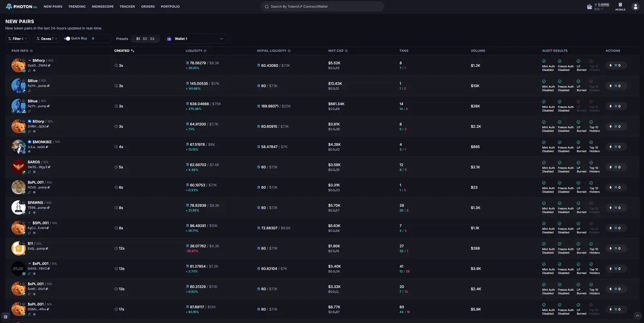This screenshot has width=644, height=323.
Task: Open the $PAWNS pair link
Action: (x=35, y=203)
